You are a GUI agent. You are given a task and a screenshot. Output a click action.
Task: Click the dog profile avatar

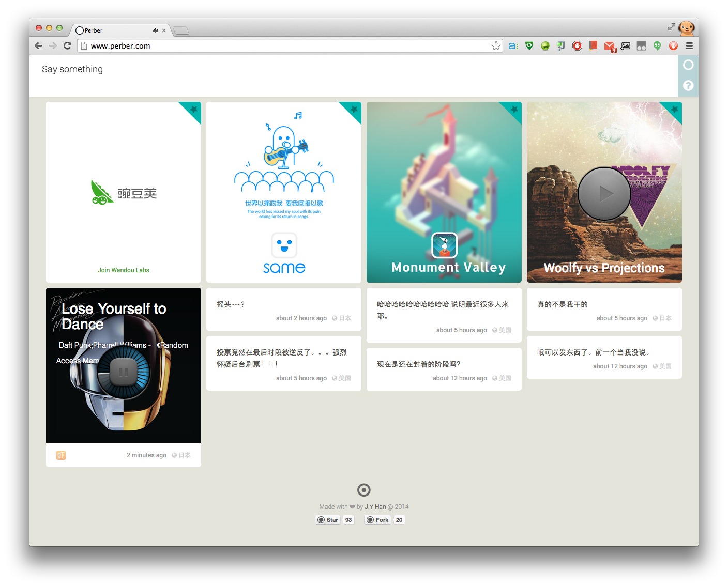686,28
